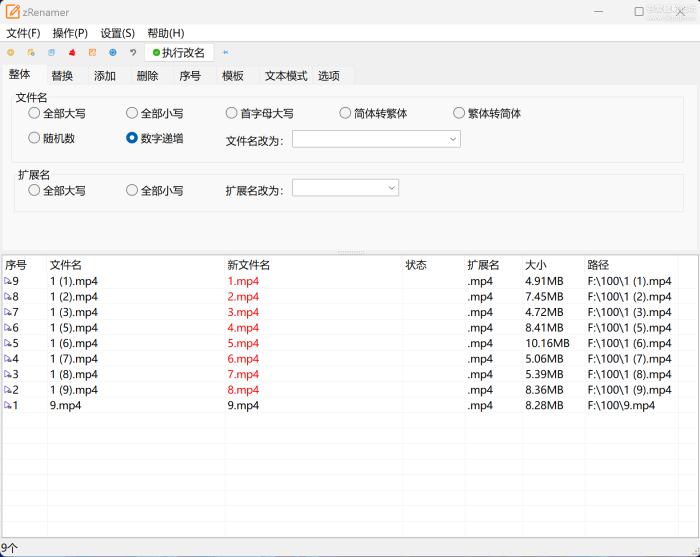The height and width of the screenshot is (557, 700).
Task: Switch to the 删除 tab
Action: (148, 76)
